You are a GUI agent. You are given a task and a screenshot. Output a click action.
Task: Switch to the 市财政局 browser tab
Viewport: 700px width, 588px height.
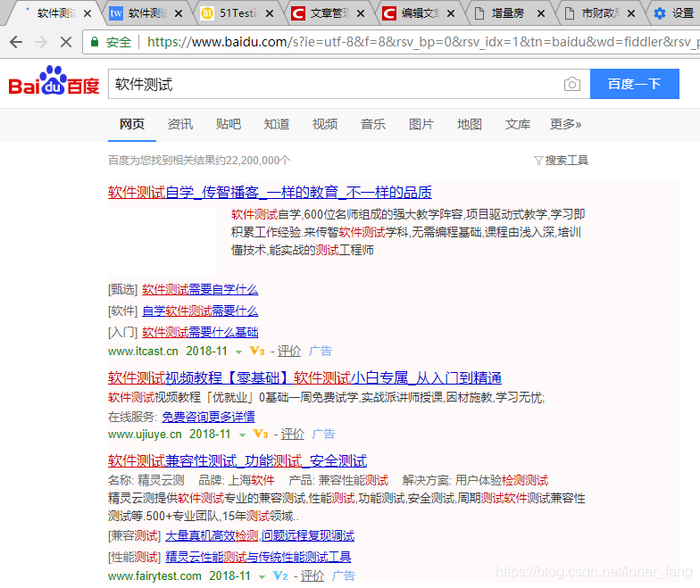tap(600, 13)
